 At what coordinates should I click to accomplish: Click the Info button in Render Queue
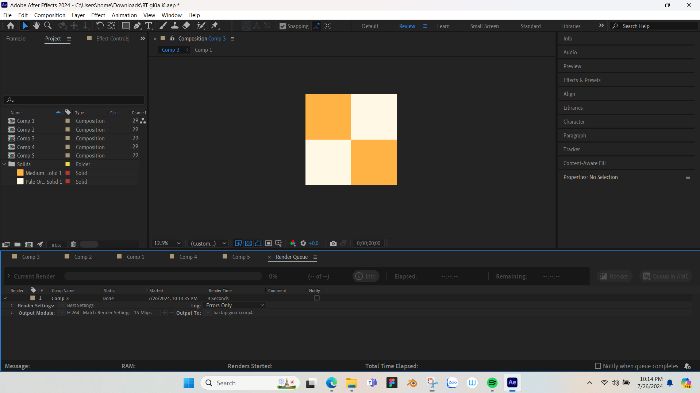pyautogui.click(x=366, y=276)
